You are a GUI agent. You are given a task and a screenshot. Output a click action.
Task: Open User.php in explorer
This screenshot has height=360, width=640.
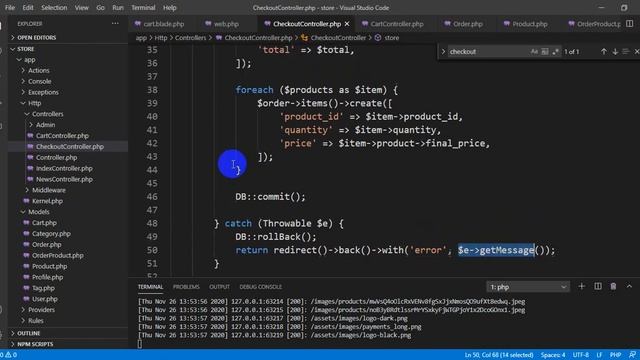68,299
